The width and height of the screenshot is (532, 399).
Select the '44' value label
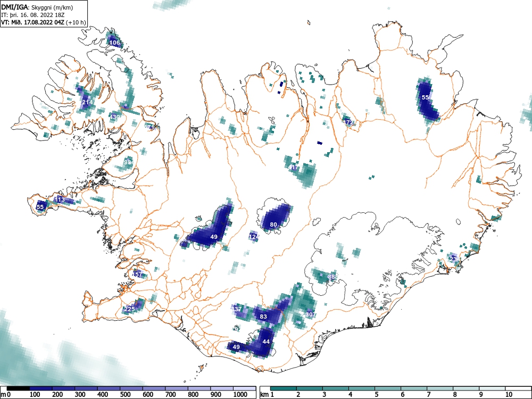(266, 342)
